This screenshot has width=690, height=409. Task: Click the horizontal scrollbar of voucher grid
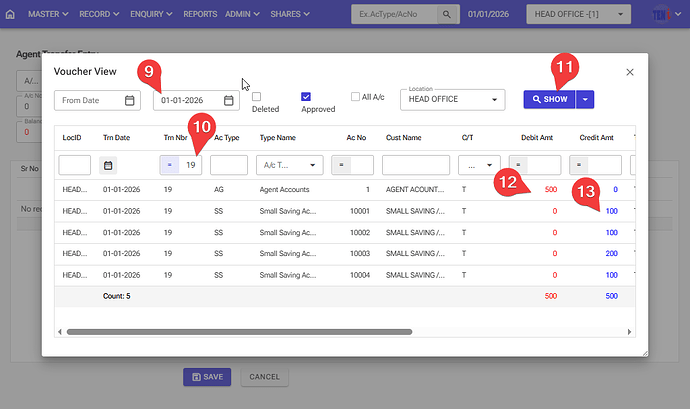240,331
